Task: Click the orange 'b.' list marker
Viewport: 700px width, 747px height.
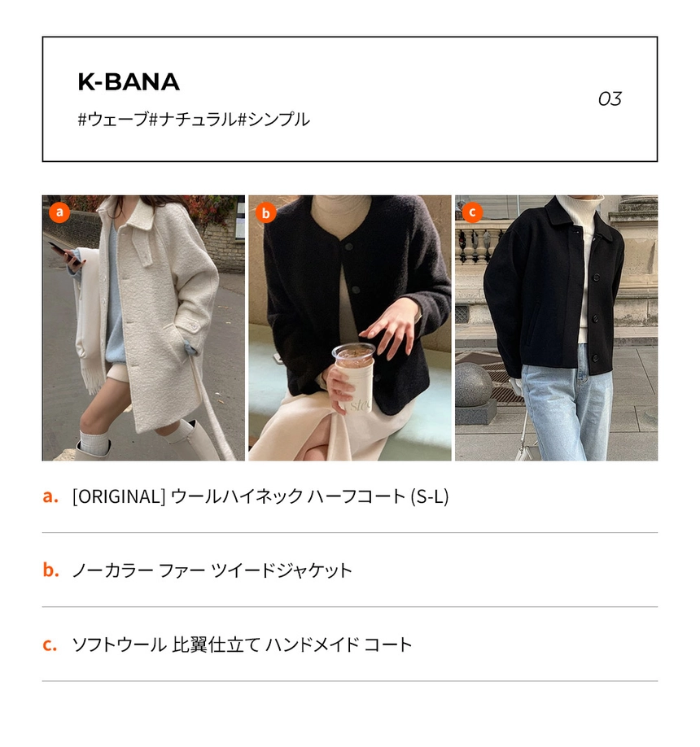Action: click(x=51, y=570)
